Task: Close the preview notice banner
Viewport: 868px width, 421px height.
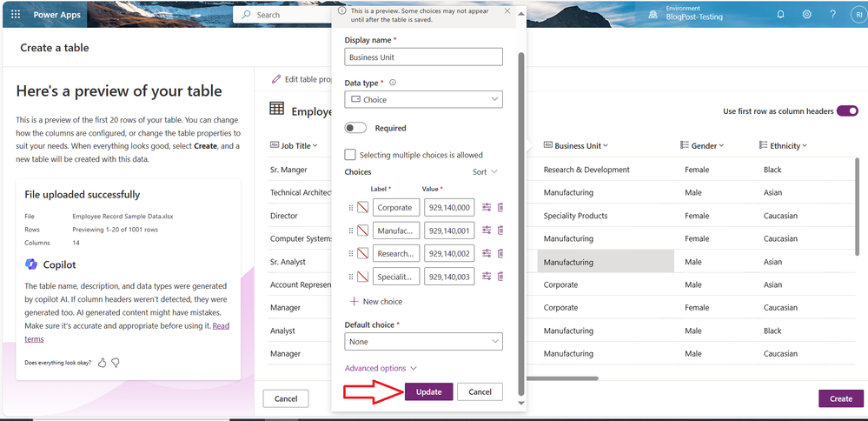Action: 507,10
